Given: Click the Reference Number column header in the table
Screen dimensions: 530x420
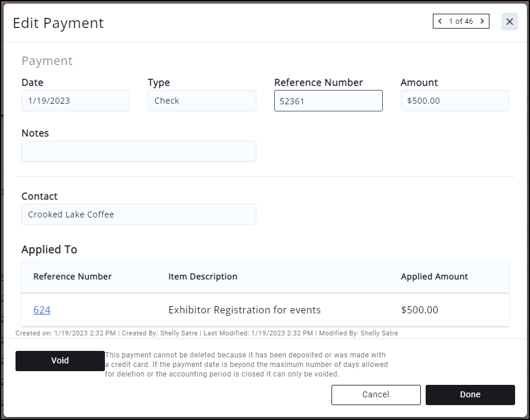Looking at the screenshot, I should 72,276.
